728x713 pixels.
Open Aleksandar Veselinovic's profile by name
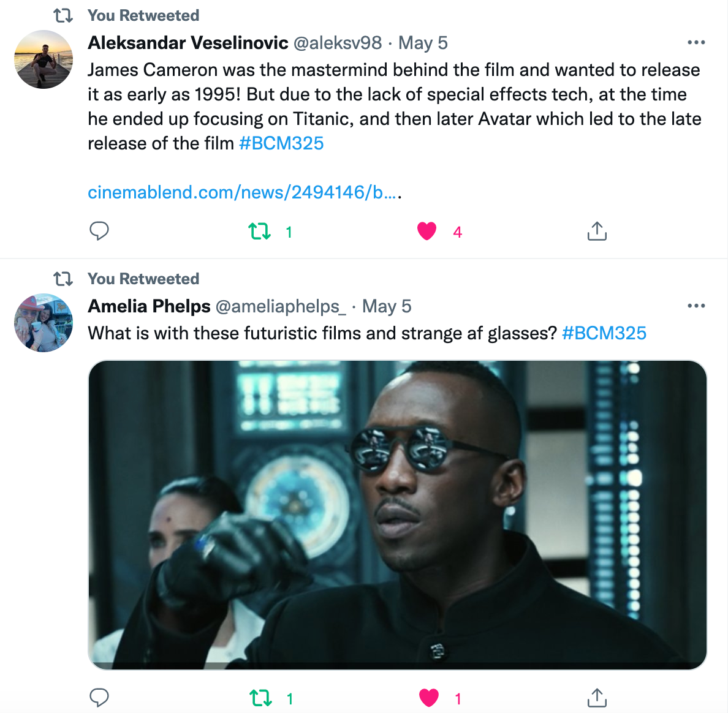pos(188,43)
